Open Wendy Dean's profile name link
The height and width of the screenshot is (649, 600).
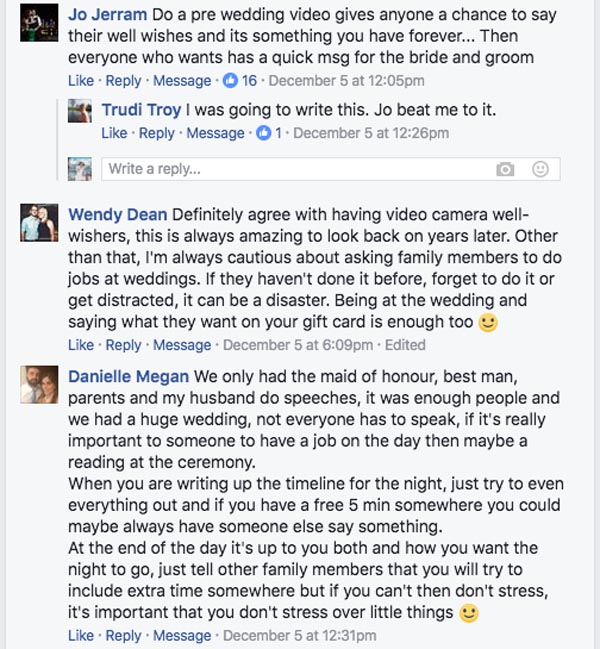[118, 214]
